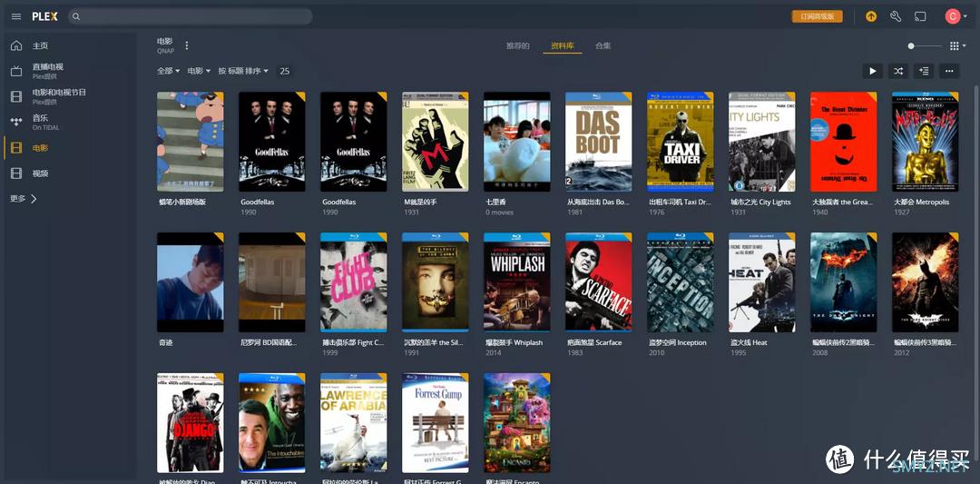Open the Silence of the Lambs poster
Screen dimensions: 980x484
tap(435, 282)
